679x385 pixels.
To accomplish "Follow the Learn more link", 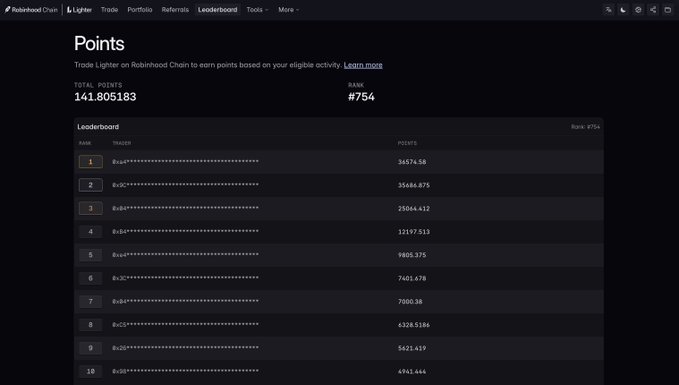I will [x=363, y=65].
